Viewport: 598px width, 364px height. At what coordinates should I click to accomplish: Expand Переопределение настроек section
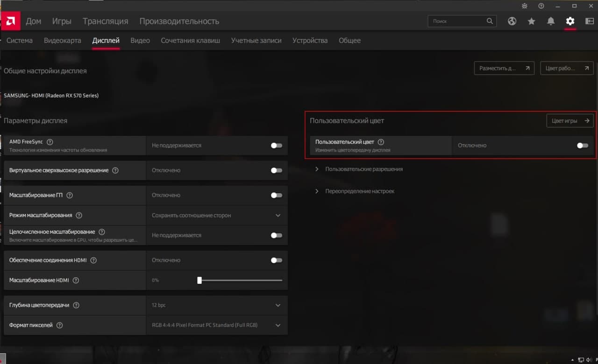(355, 191)
